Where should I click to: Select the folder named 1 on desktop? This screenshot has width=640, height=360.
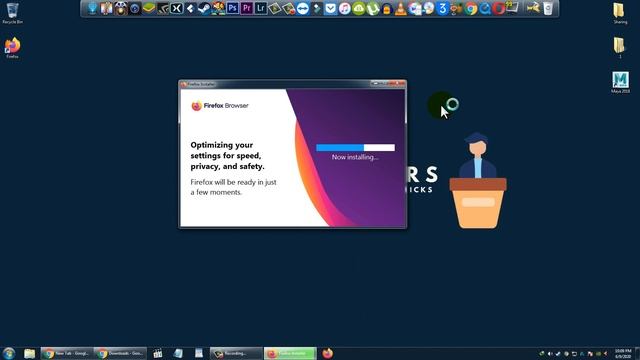619,47
